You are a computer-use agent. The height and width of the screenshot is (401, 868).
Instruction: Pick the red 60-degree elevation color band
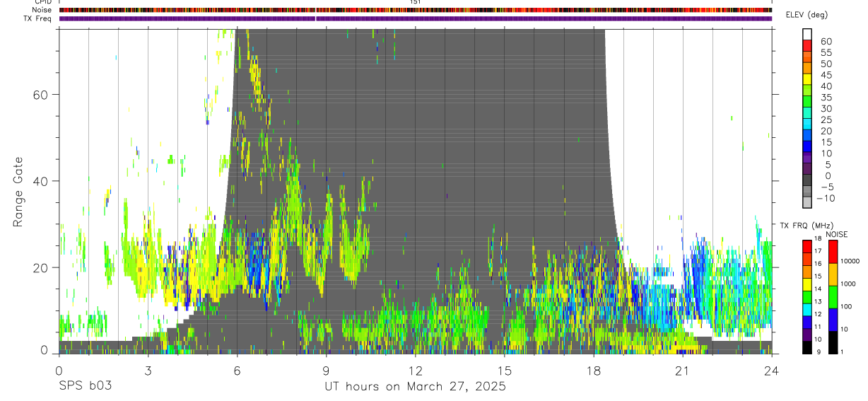point(807,45)
